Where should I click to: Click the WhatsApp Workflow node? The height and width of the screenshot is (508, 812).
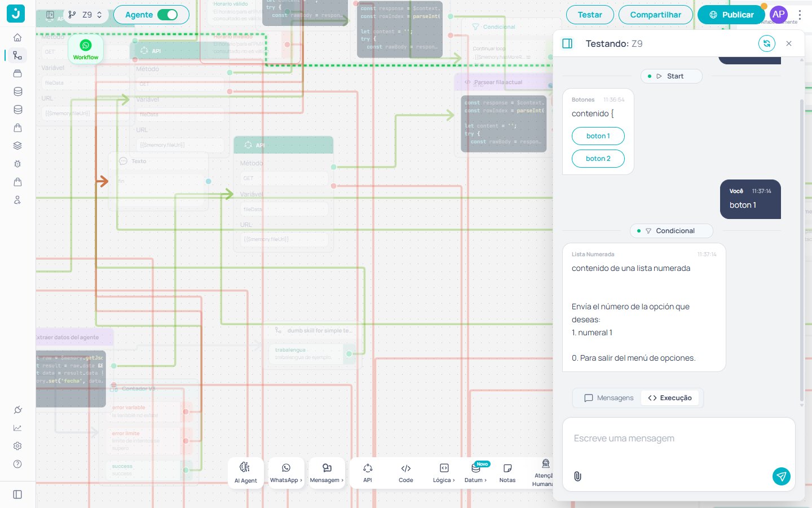click(86, 49)
